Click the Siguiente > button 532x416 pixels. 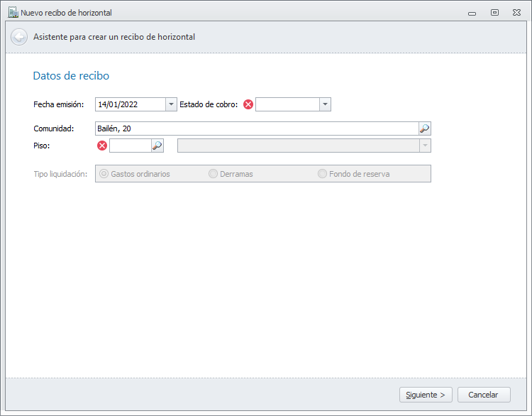tap(426, 395)
